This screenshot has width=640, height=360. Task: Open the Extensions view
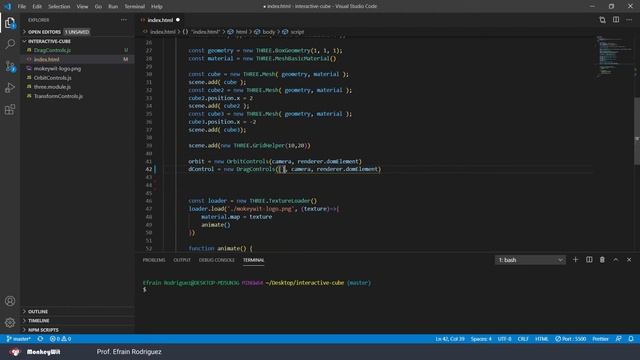10,110
